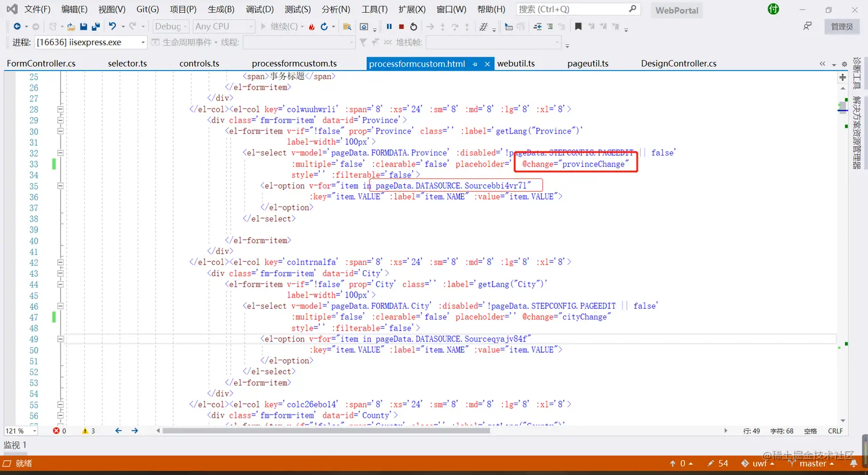
Task: Switch to the FormController.cs tab
Action: point(41,64)
